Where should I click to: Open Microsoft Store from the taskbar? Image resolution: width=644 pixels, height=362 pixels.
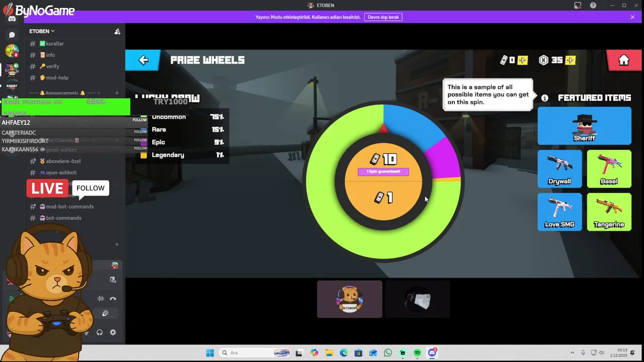tap(358, 353)
